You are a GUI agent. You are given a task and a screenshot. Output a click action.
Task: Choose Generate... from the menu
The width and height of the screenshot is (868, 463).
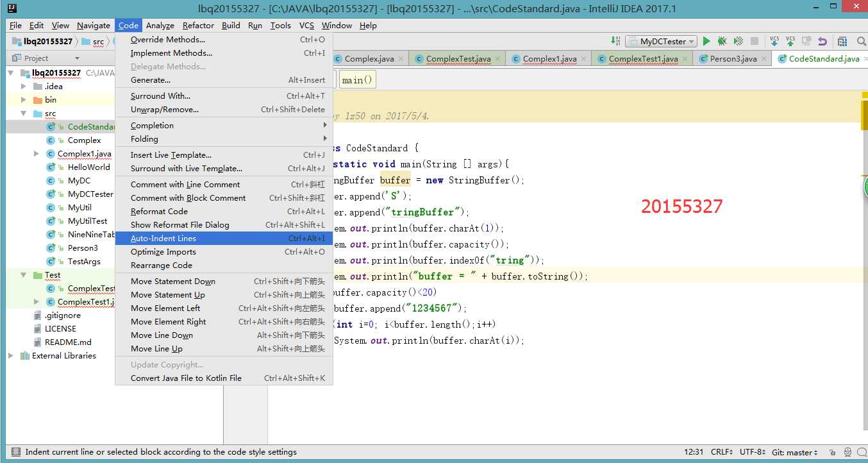[x=224, y=80]
